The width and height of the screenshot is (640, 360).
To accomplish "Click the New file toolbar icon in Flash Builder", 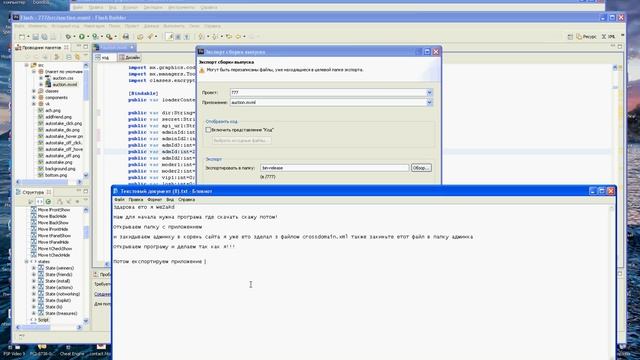I will point(22,37).
